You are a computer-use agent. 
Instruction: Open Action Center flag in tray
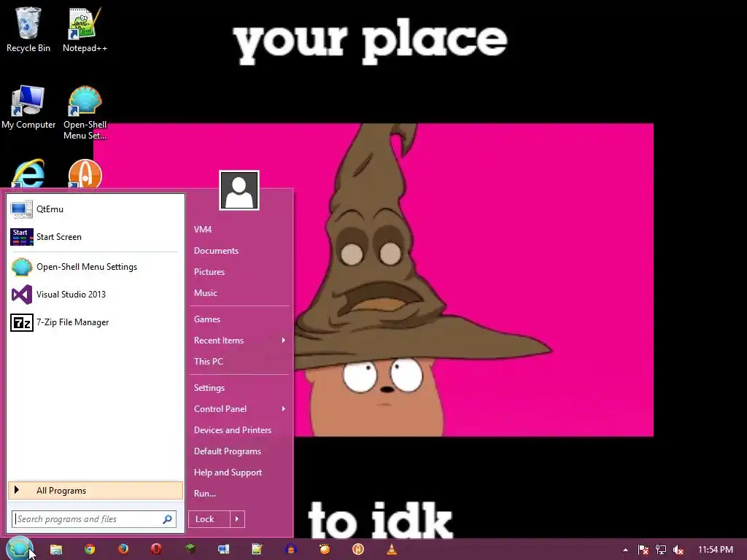pos(643,550)
